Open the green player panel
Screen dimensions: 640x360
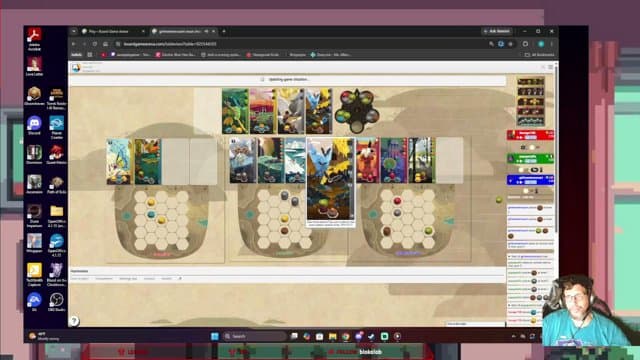click(x=530, y=158)
